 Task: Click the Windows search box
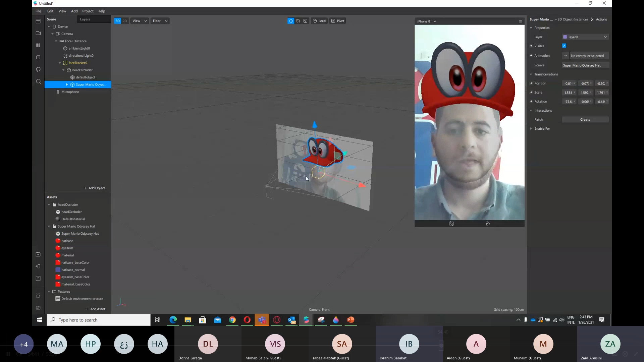tap(99, 320)
